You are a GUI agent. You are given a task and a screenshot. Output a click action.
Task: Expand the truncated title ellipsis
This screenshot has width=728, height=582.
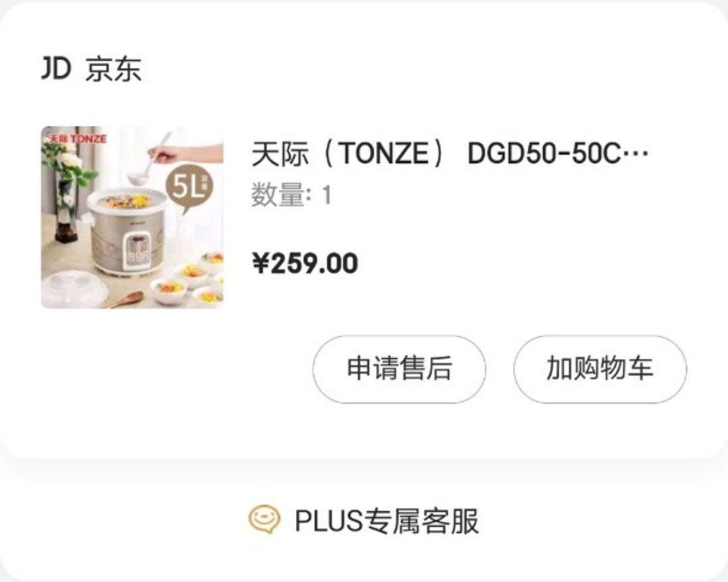coord(635,154)
